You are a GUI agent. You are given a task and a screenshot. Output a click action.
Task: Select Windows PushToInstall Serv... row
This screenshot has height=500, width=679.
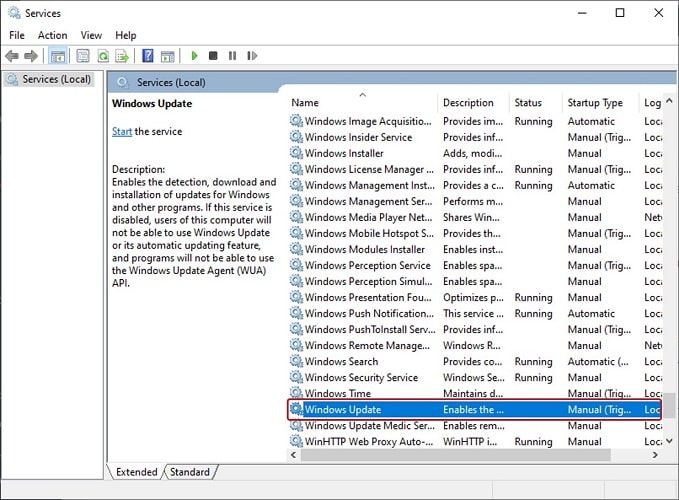[x=475, y=329]
